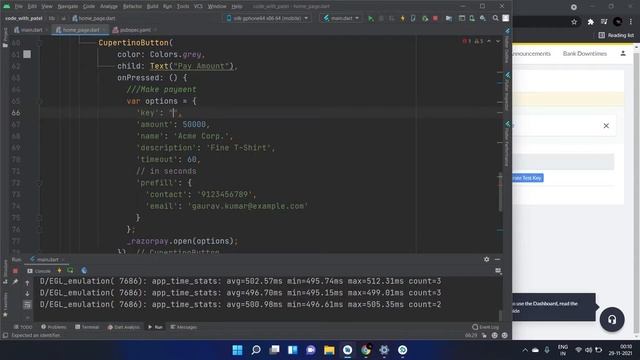640x360 pixels.
Task: Open the File menu
Action: pyautogui.click(x=19, y=7)
